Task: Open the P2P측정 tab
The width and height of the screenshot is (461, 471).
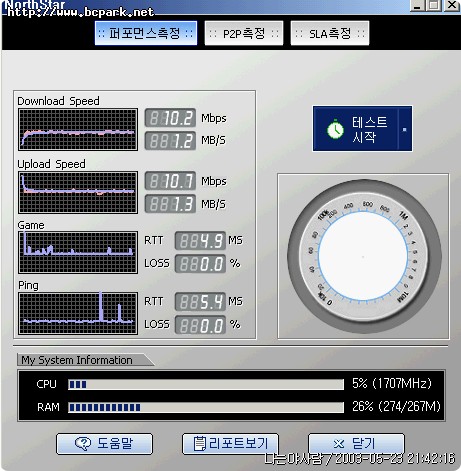Action: pyautogui.click(x=244, y=33)
